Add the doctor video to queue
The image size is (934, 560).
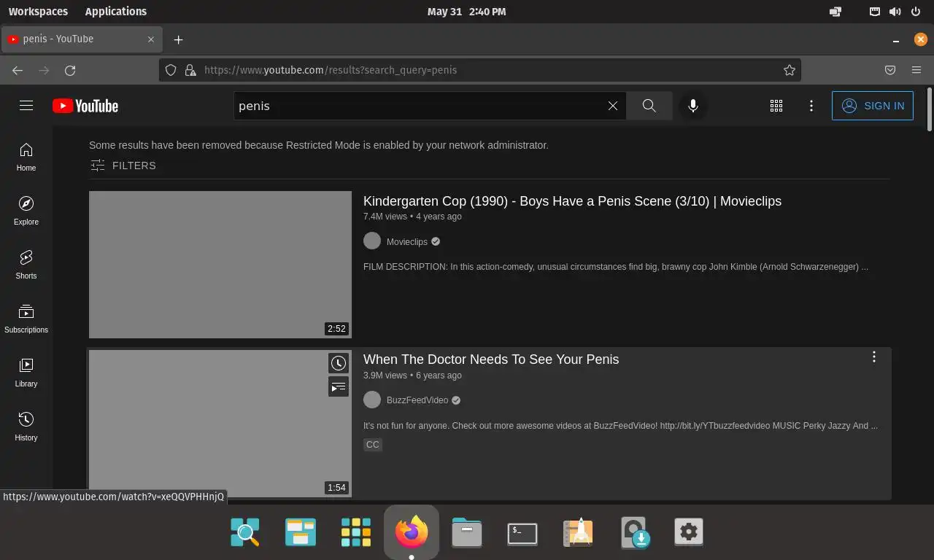pos(339,386)
